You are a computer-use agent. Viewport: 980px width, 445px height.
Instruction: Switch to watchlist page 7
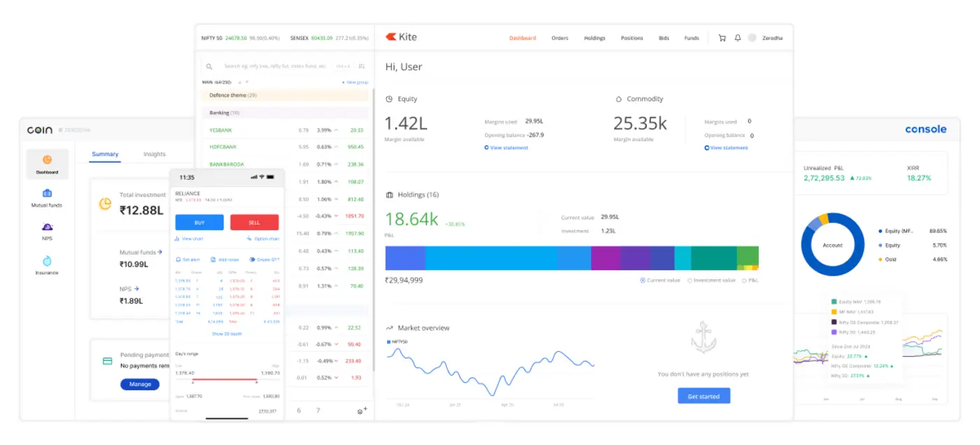[318, 410]
